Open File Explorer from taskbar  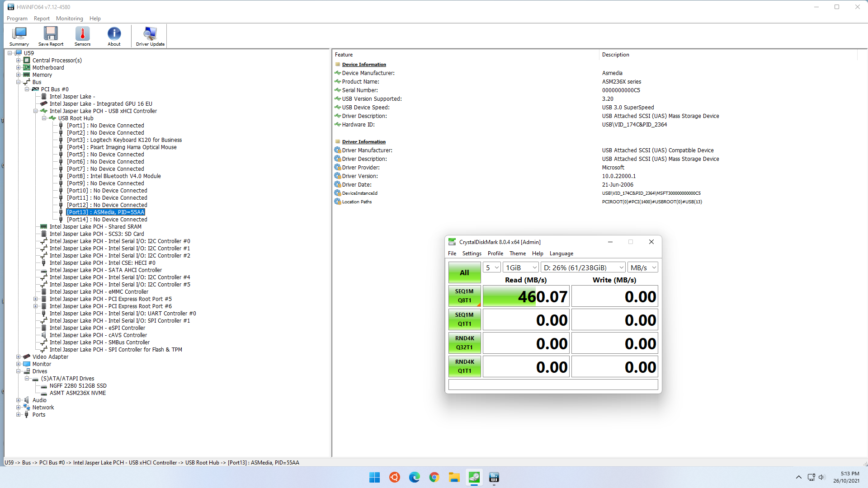click(x=454, y=477)
